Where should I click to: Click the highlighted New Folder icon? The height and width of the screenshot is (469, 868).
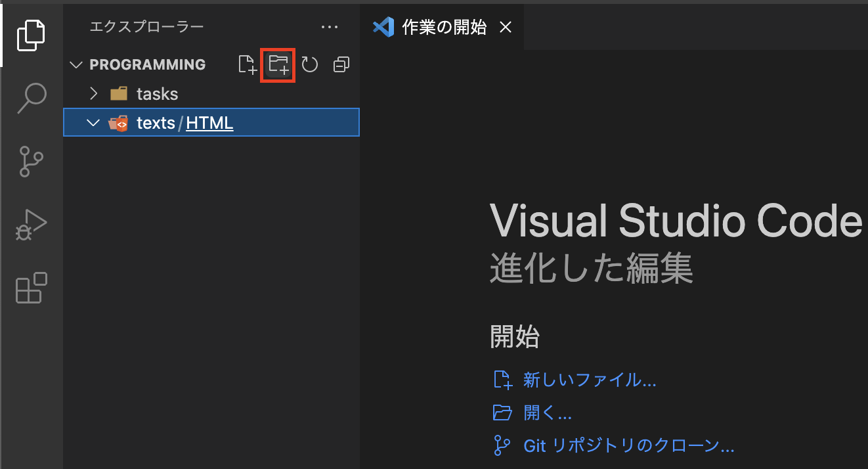tap(278, 64)
